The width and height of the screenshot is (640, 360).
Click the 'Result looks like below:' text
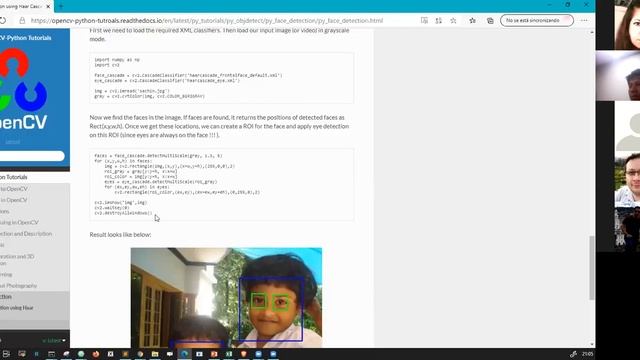point(120,235)
